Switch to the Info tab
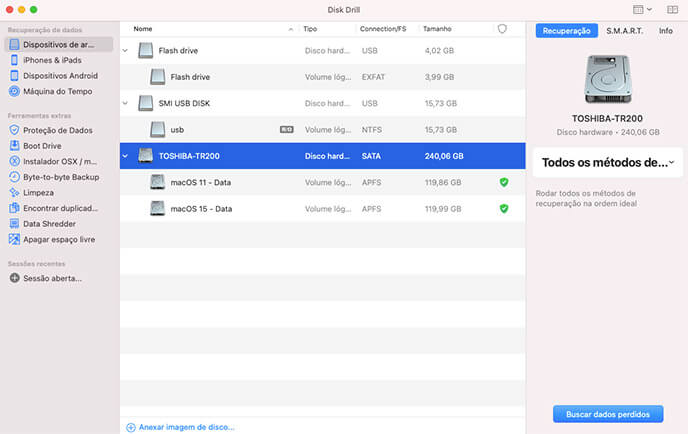688x434 pixels. tap(665, 31)
